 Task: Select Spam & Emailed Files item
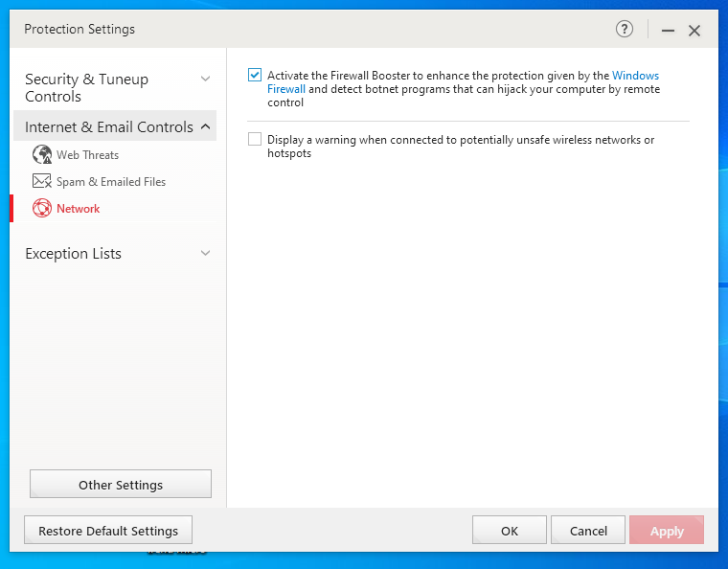click(x=110, y=181)
